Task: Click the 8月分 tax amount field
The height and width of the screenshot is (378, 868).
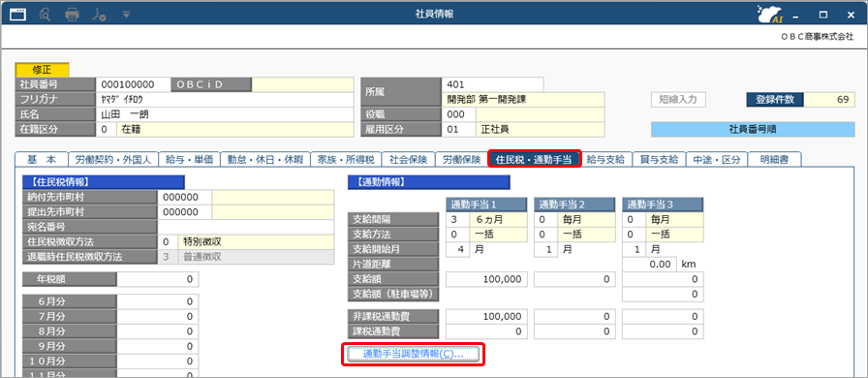Action: pyautogui.click(x=157, y=332)
